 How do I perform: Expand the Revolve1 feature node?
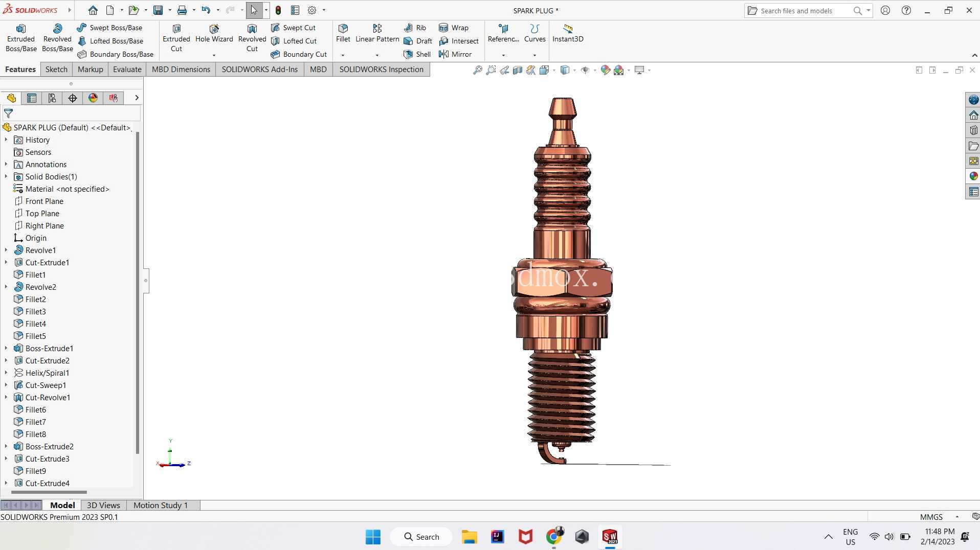pos(6,250)
